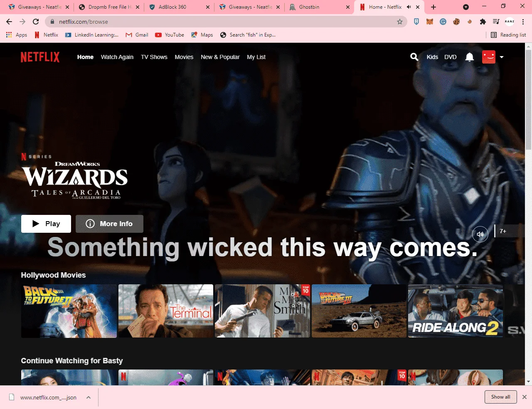Switch to the Kids profile link
The width and height of the screenshot is (532, 409).
(x=432, y=57)
